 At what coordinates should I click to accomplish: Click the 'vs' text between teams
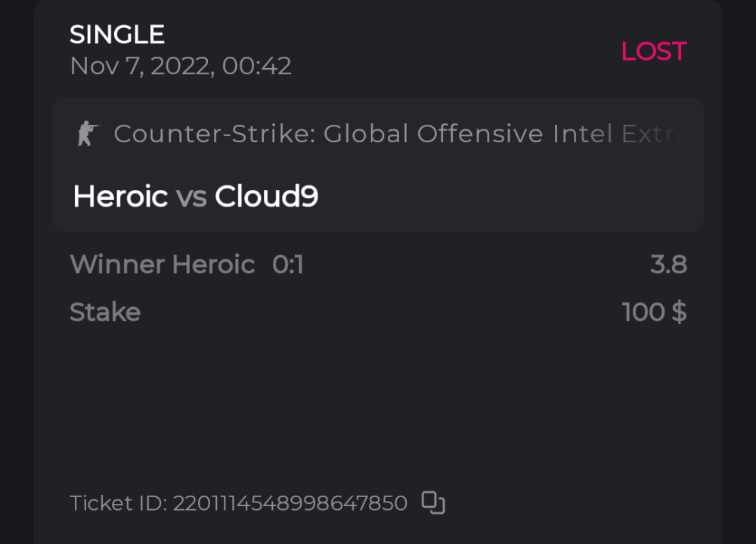[x=191, y=197]
